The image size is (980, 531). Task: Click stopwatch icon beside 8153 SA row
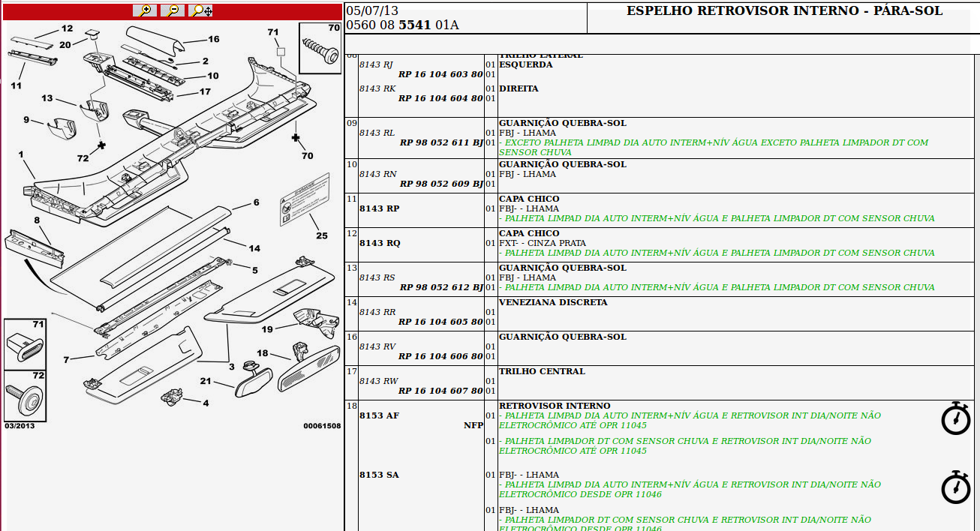(955, 487)
